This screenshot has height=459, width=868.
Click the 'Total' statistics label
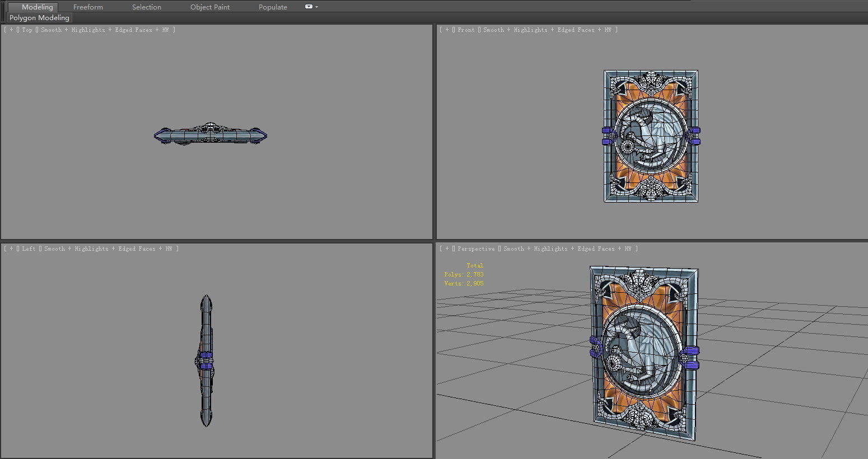[475, 265]
